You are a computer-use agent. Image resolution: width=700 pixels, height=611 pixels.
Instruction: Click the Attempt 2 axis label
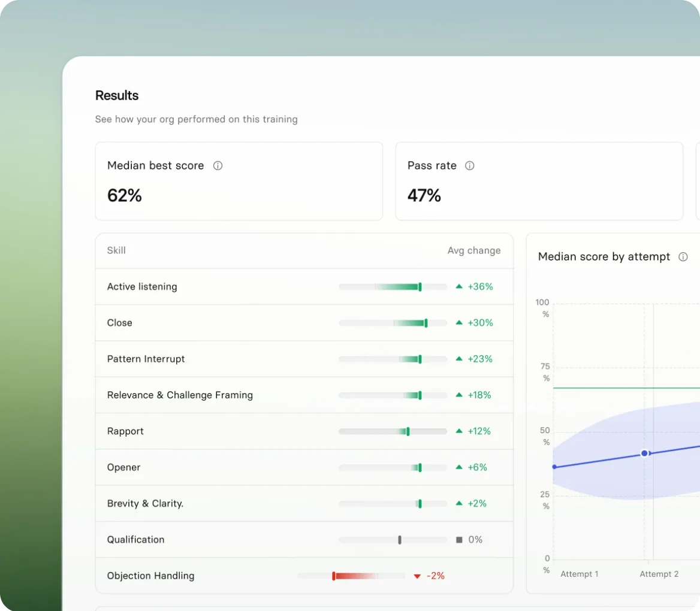(659, 574)
